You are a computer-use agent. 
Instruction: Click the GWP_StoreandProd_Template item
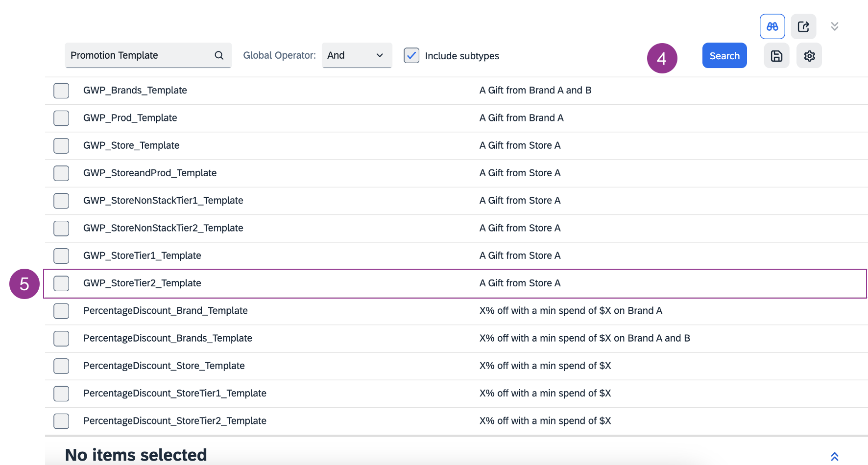tap(149, 173)
